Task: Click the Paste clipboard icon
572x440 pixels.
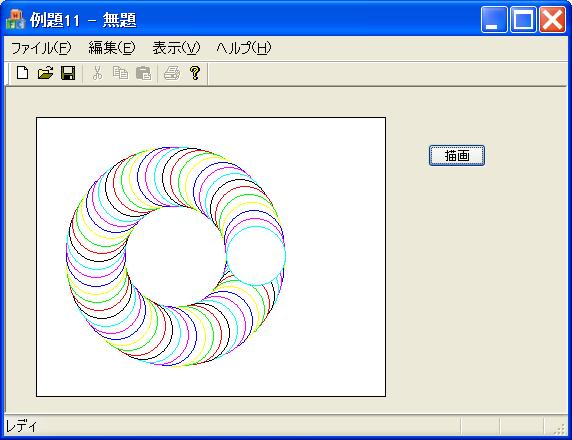Action: [x=143, y=73]
